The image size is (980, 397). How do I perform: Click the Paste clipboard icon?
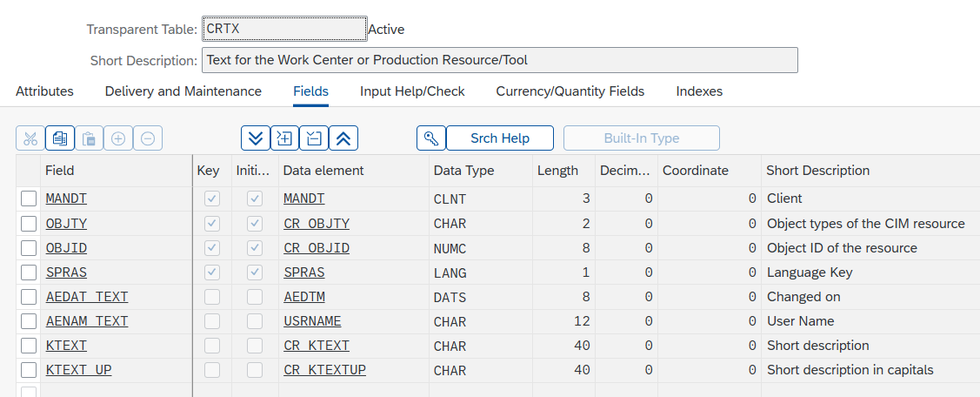89,138
